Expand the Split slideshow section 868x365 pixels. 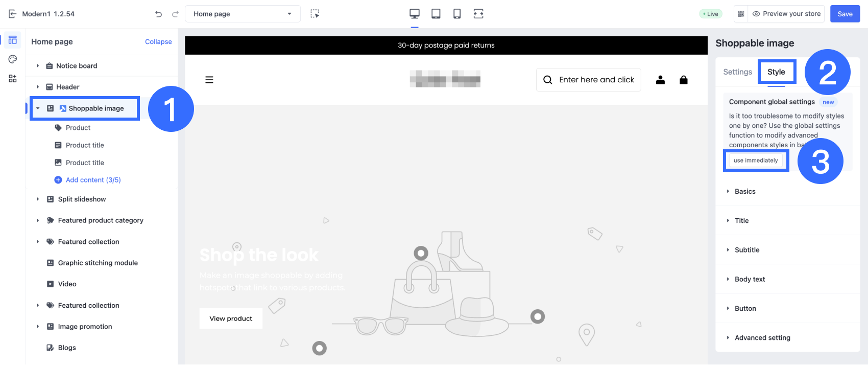(38, 199)
